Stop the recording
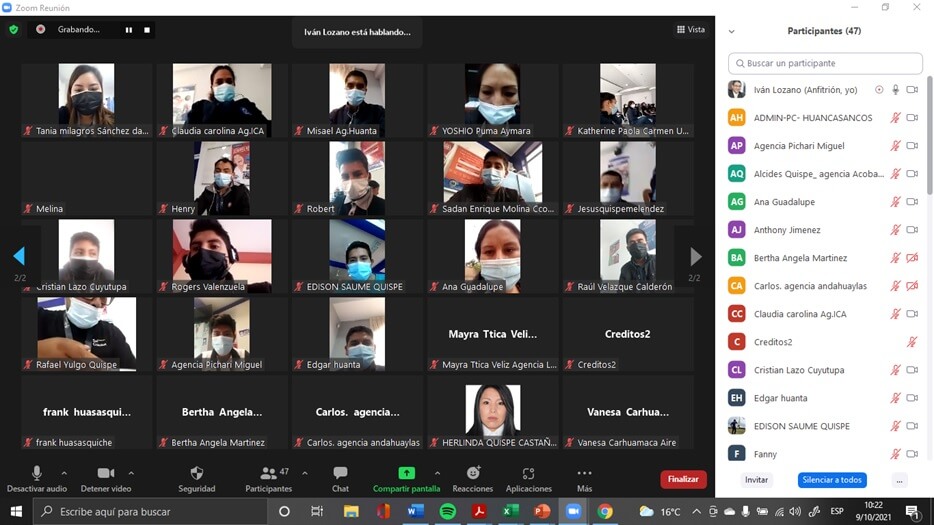Screen dimensions: 934x525 pyautogui.click(x=147, y=30)
